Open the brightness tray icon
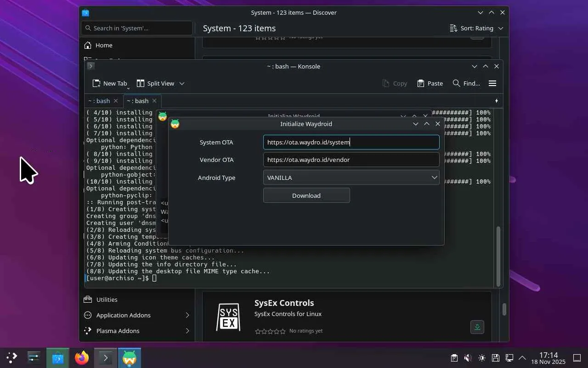The image size is (588, 368). click(x=481, y=358)
